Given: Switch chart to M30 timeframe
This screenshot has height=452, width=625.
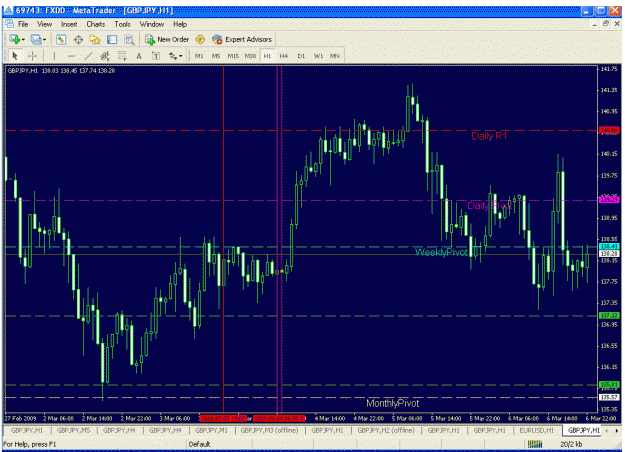Looking at the screenshot, I should (x=250, y=56).
